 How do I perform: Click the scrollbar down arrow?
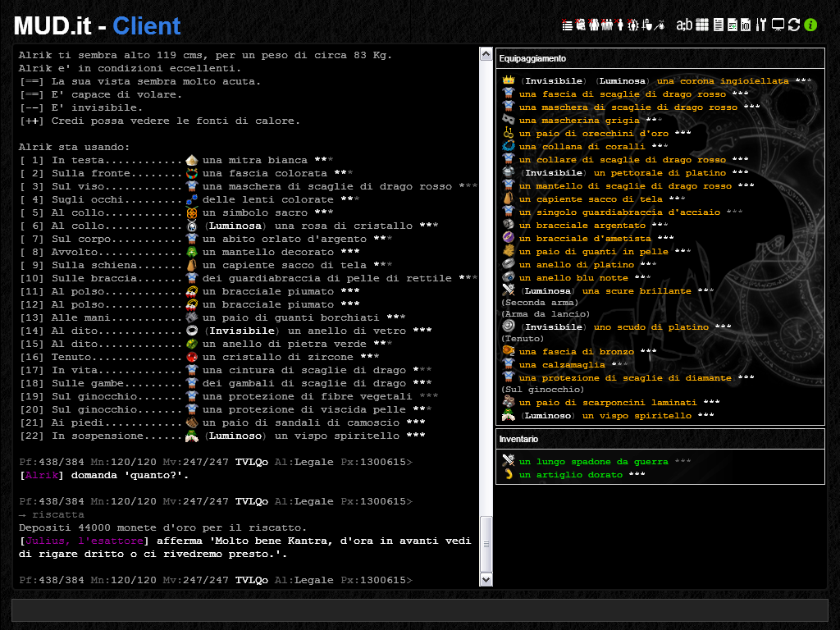[486, 579]
